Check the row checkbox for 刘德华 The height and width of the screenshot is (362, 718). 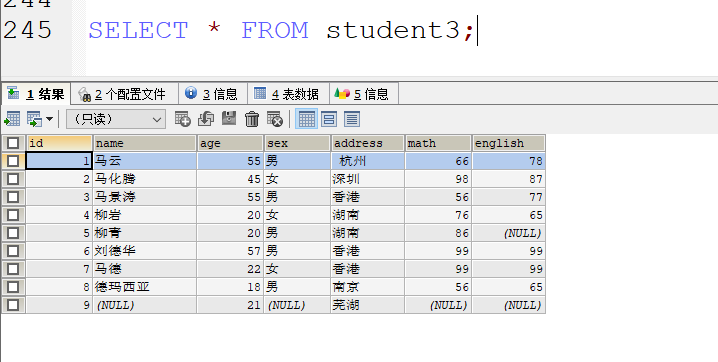click(13, 251)
